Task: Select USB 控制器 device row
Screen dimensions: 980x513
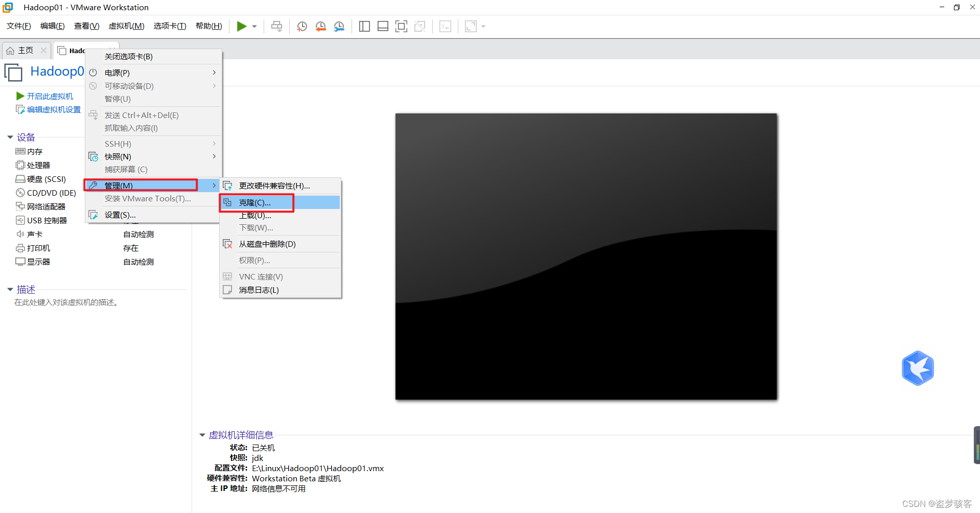Action: [x=41, y=220]
